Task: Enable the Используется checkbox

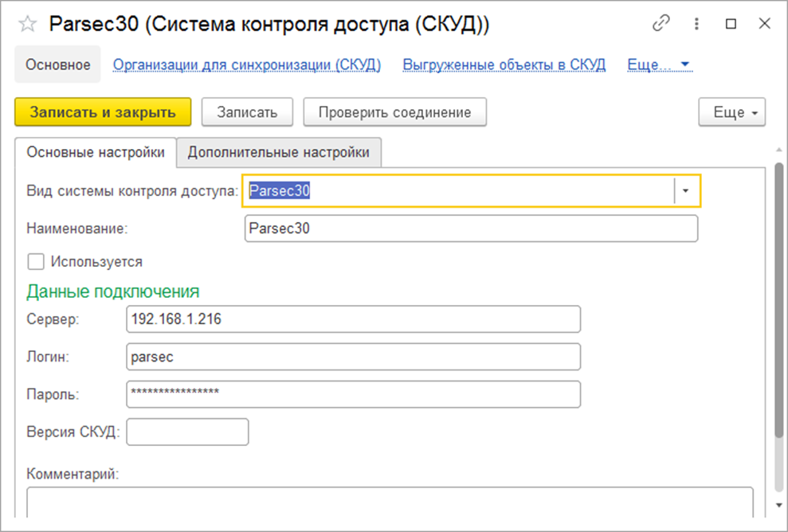Action: click(x=35, y=261)
